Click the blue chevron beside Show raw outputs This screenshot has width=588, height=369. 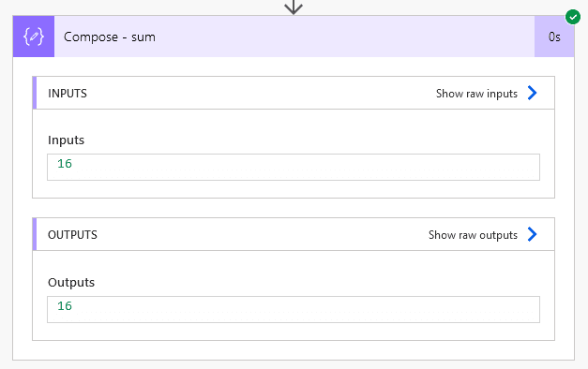(532, 234)
